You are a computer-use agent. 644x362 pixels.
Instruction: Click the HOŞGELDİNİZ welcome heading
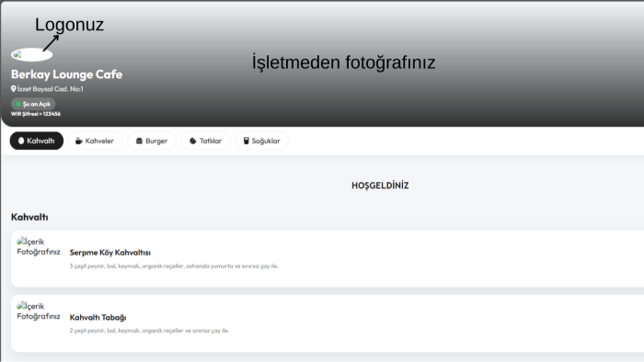[380, 186]
